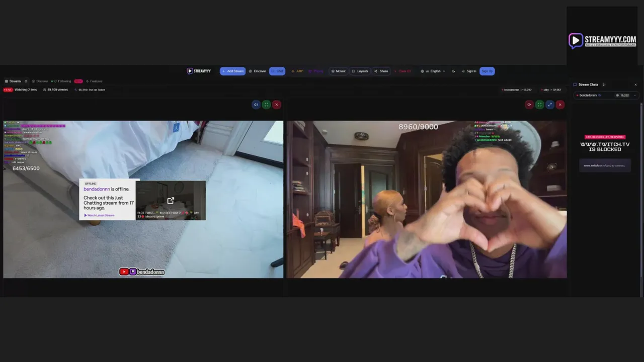Click the 'www.twitch.tv refused to connect' box
644x362 pixels.
coord(605,165)
